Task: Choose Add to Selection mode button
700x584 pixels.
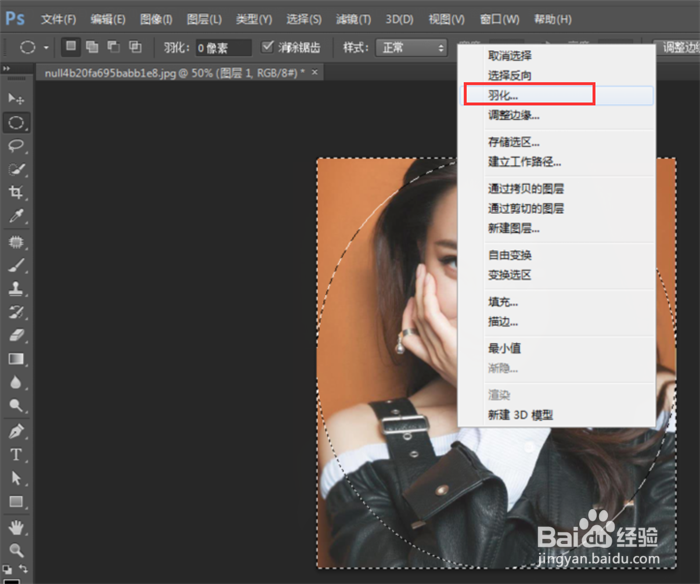Action: [x=92, y=46]
